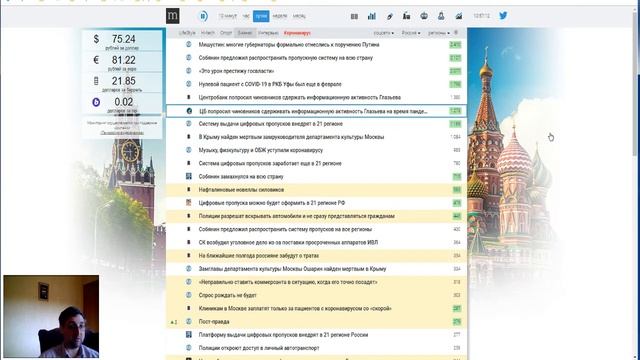
Task: Open the Hi-tech category tab
Action: [208, 33]
